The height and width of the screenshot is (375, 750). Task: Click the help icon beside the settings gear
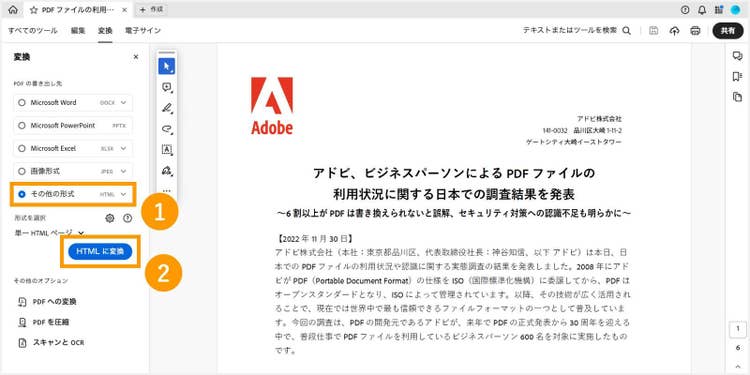click(x=127, y=218)
